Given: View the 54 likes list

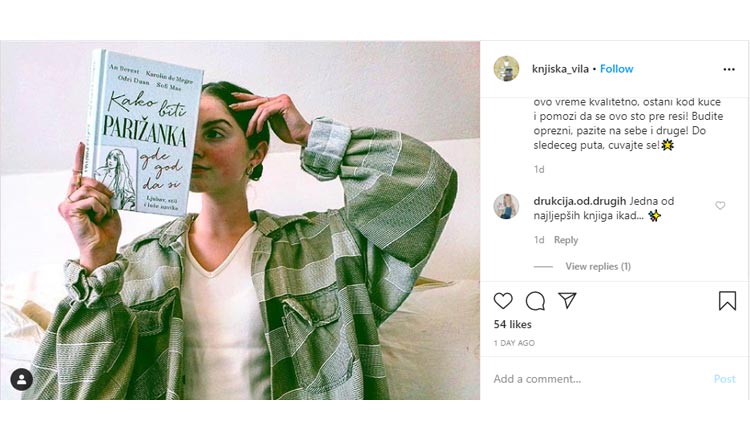Looking at the screenshot, I should (x=512, y=324).
